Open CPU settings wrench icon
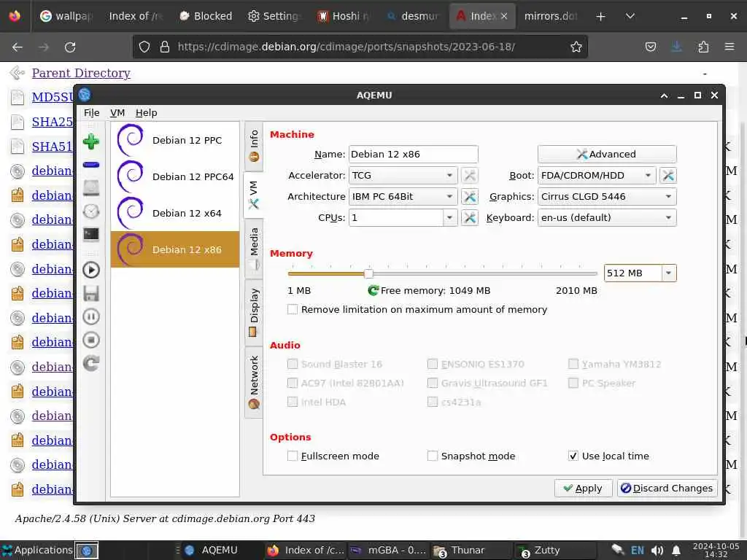This screenshot has width=747, height=560. [470, 217]
